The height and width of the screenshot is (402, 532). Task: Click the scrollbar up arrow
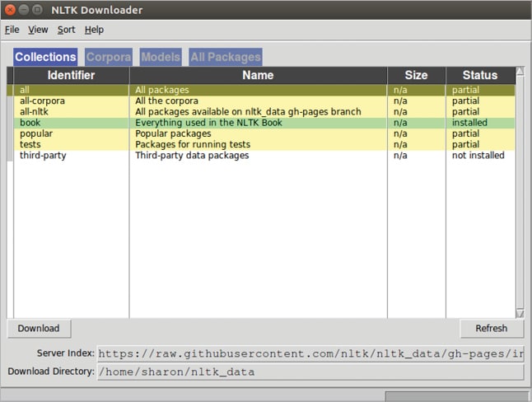click(x=520, y=71)
